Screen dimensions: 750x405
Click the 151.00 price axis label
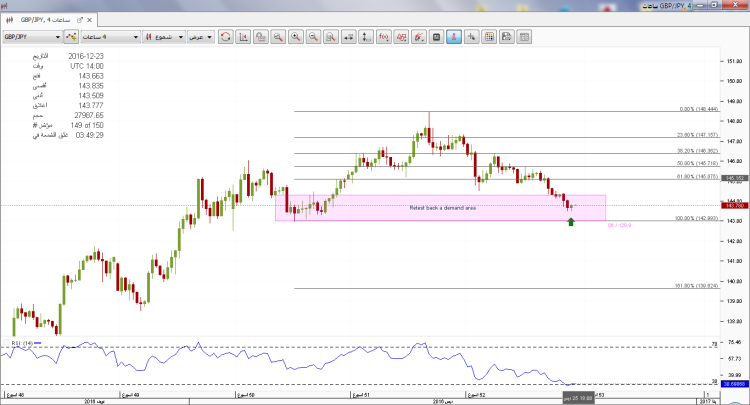point(734,61)
